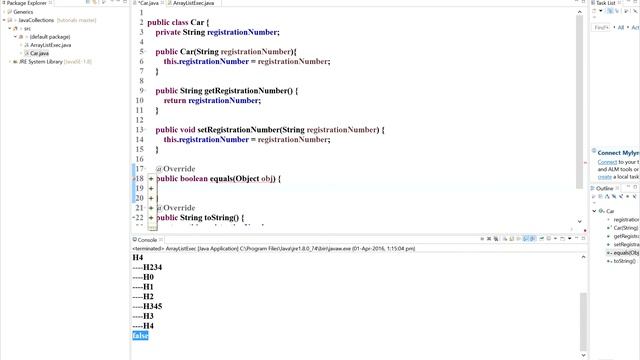Click scroll down arrow of code editor

click(580, 221)
